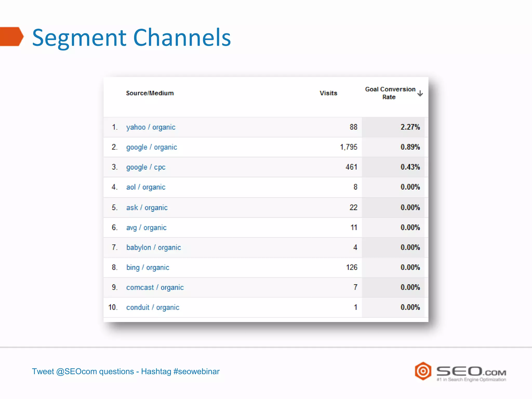Sort by the Visits column header
The height and width of the screenshot is (399, 532).
coord(328,93)
